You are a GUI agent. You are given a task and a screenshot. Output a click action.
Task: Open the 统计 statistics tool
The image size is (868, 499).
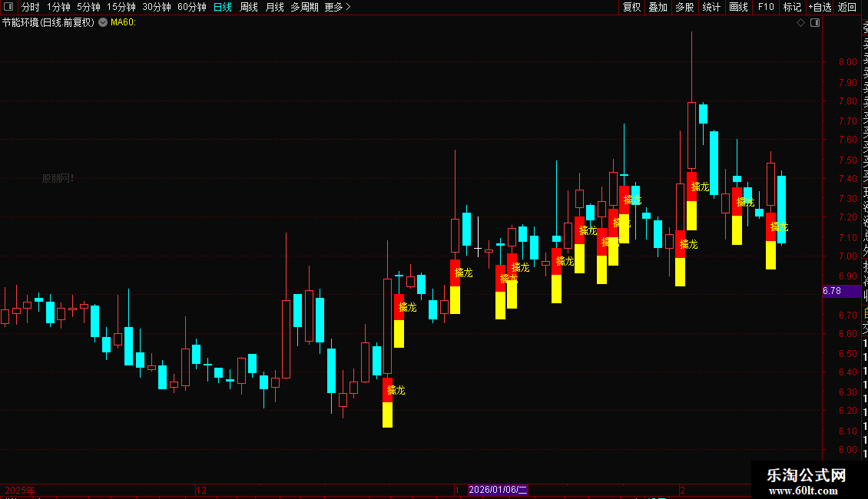pos(711,7)
